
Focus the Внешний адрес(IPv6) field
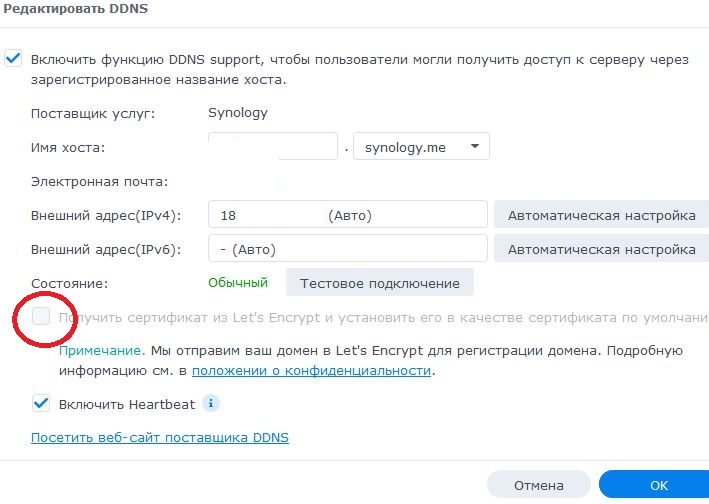(x=347, y=249)
